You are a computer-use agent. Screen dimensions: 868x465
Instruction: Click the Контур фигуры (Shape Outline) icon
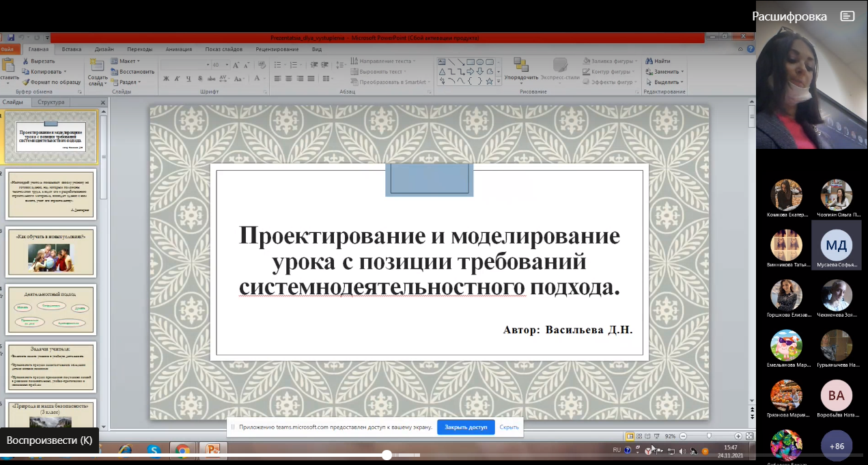pos(586,72)
